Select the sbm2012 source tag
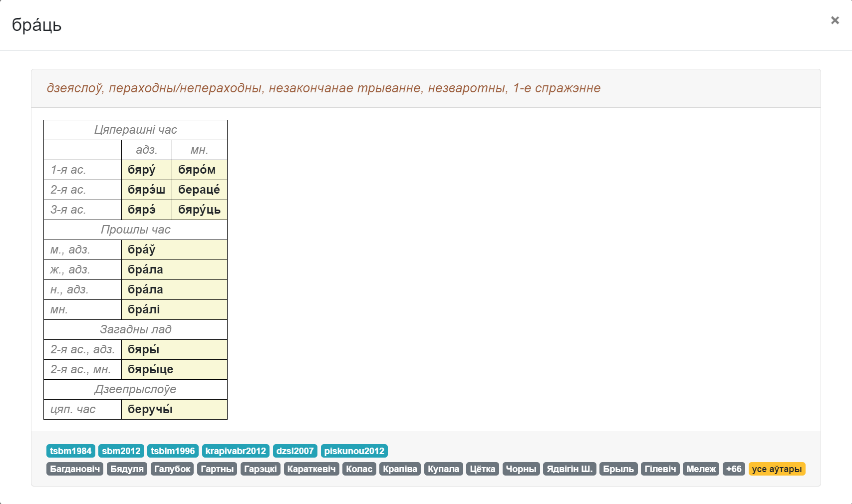This screenshot has width=852, height=504. pyautogui.click(x=121, y=451)
